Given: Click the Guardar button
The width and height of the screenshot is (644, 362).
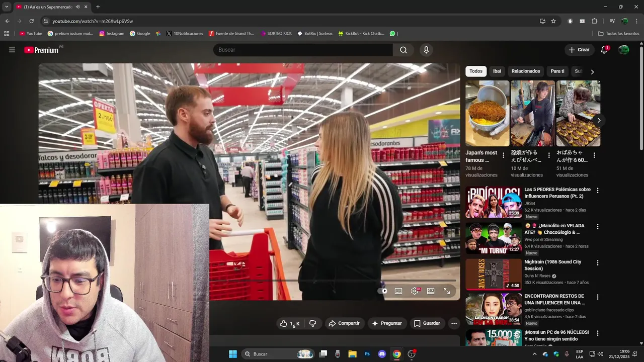Looking at the screenshot, I should coord(427,323).
